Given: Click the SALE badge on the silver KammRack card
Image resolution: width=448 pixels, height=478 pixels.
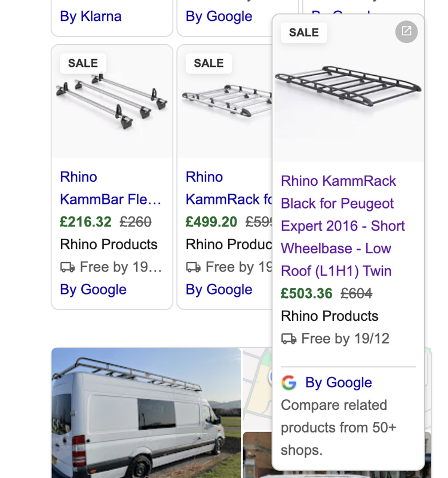Looking at the screenshot, I should (x=208, y=63).
